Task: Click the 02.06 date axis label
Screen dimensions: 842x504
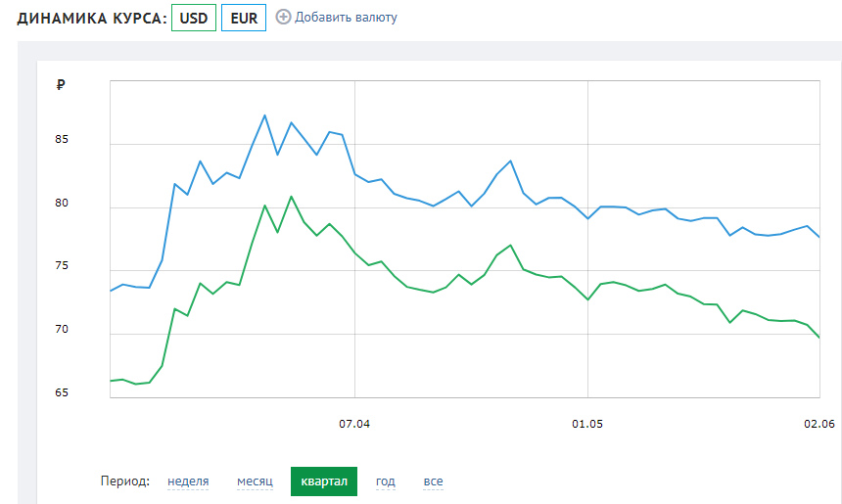Action: (x=818, y=424)
